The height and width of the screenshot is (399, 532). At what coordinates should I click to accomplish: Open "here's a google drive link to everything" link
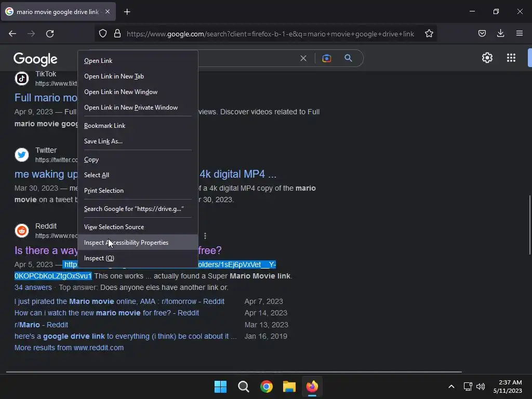(126, 336)
